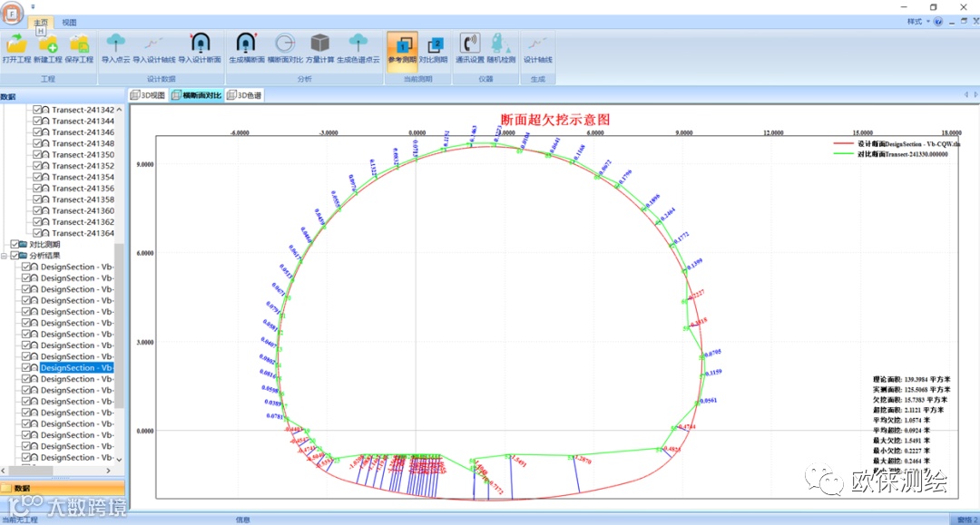Toggle Transect-241346 checkbox
Screen dimensions: 980x525
pyautogui.click(x=37, y=132)
